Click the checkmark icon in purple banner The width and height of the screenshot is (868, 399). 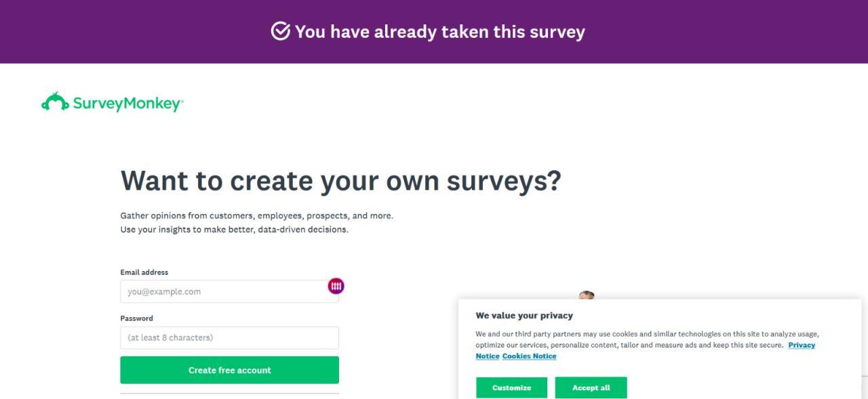click(x=280, y=31)
